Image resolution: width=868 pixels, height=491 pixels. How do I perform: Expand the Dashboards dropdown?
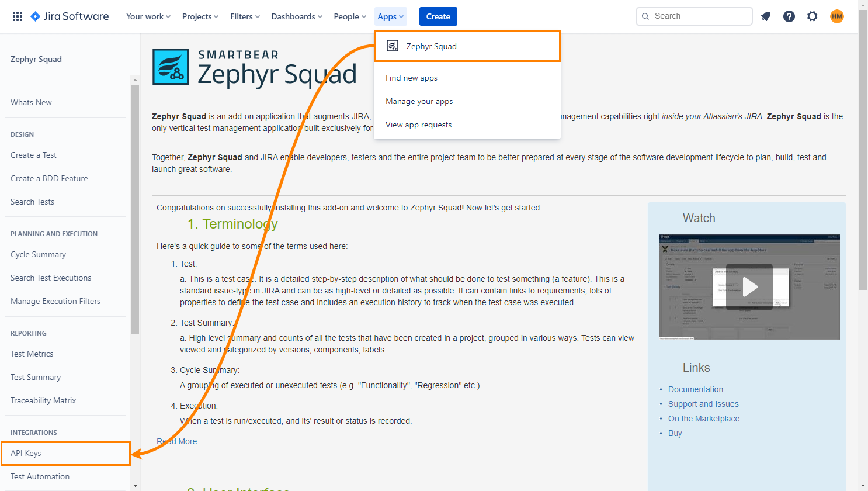coord(296,16)
